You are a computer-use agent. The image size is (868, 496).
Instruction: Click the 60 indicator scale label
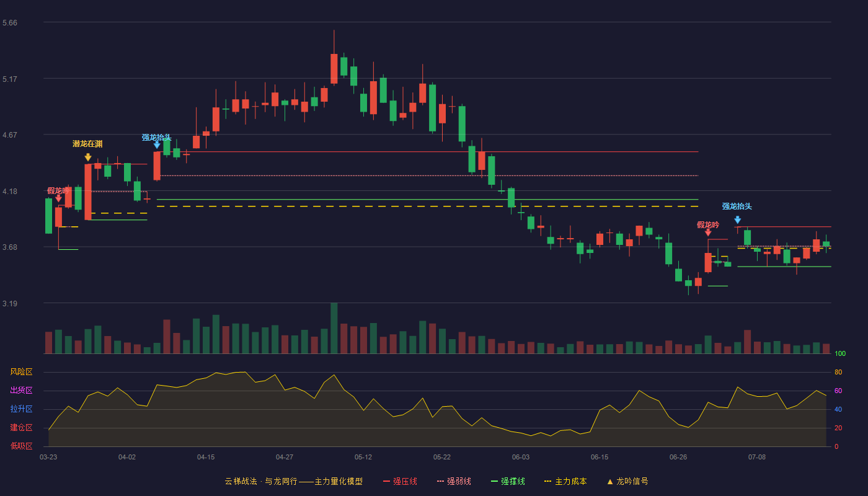pos(838,391)
